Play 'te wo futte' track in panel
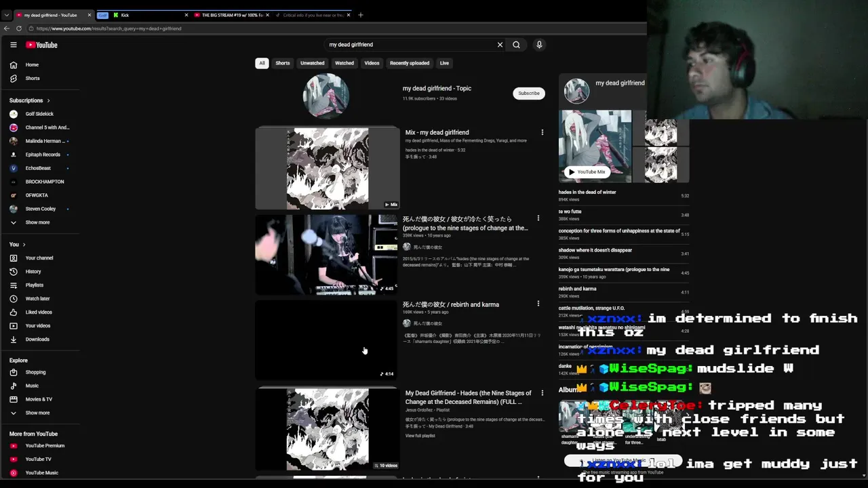The image size is (868, 488). point(624,215)
